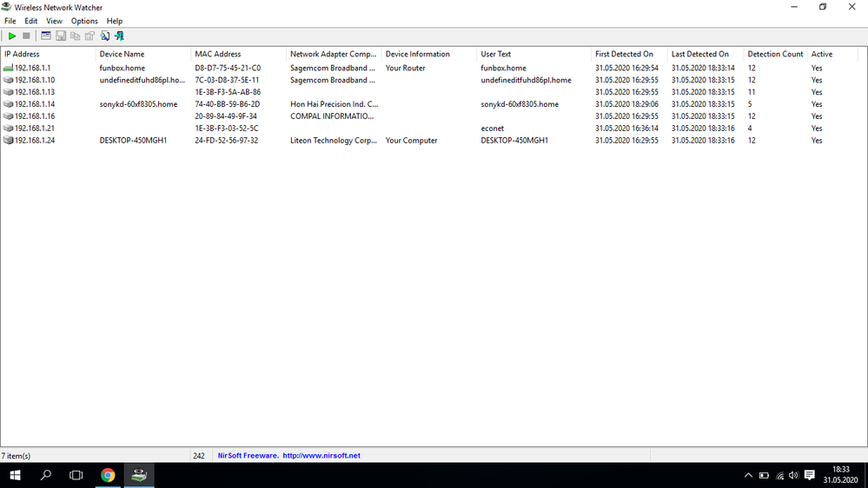Click the Wireless Network Watcher title bar icon

(x=6, y=7)
